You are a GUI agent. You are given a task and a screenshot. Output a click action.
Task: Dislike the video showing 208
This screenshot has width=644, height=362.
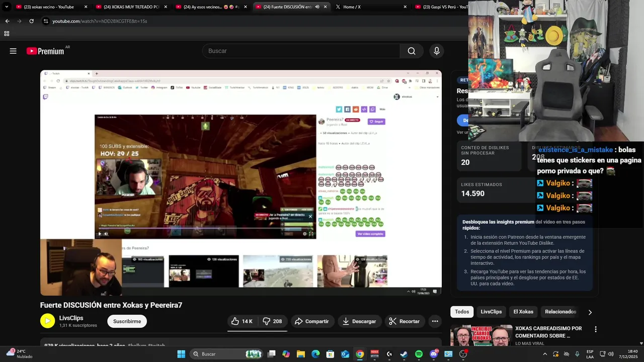[272, 321]
